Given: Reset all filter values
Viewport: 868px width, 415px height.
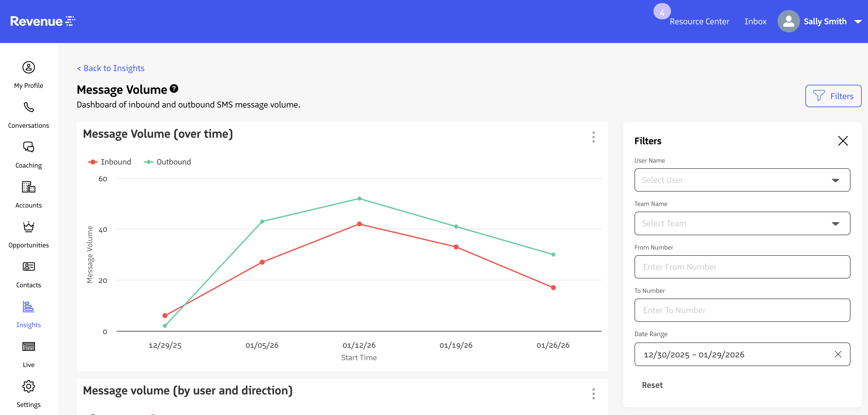Looking at the screenshot, I should coord(652,385).
